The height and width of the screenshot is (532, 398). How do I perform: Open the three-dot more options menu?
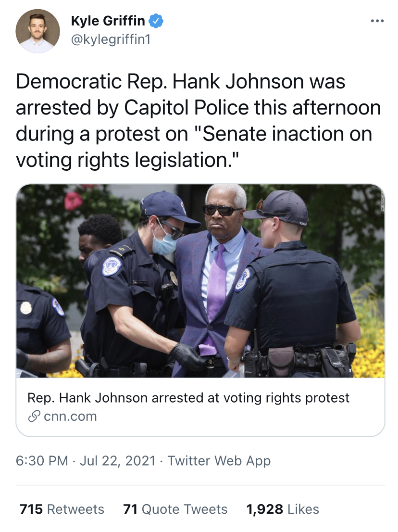point(377,22)
